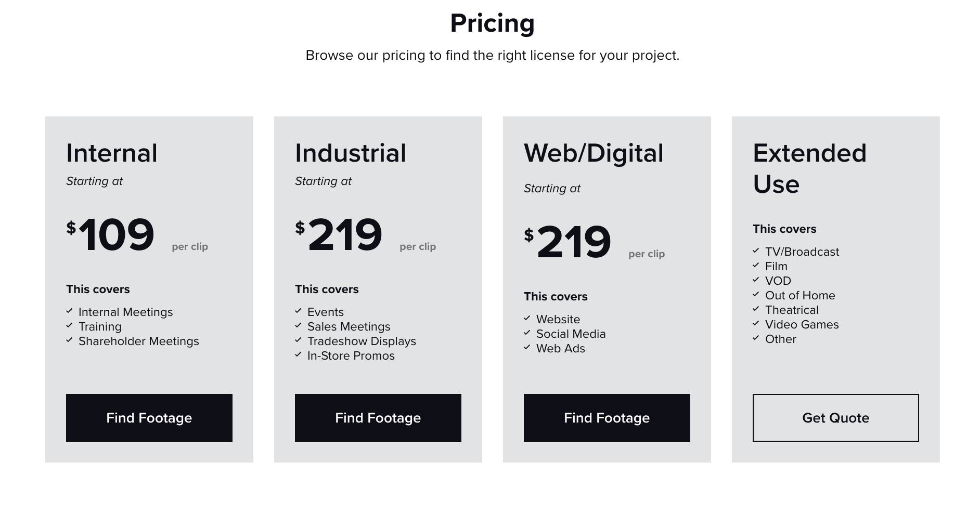Select the checkmark by Social Media
The height and width of the screenshot is (527, 980).
(x=527, y=333)
